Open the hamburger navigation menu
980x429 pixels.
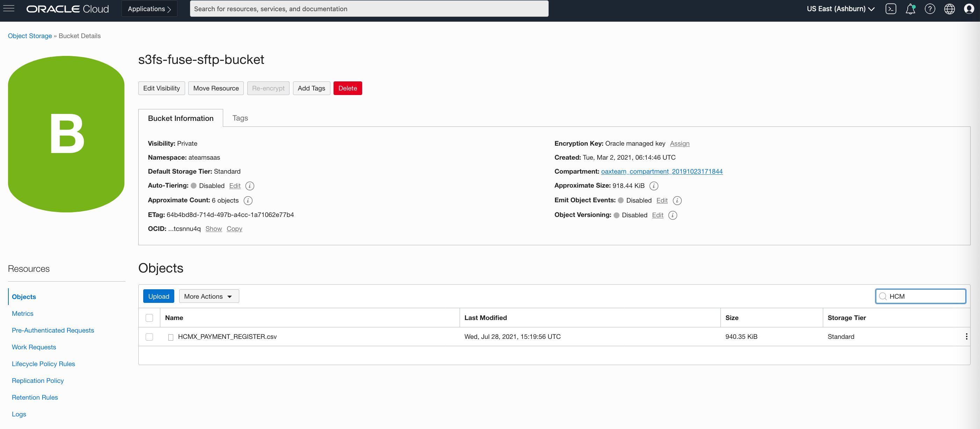pos(9,8)
